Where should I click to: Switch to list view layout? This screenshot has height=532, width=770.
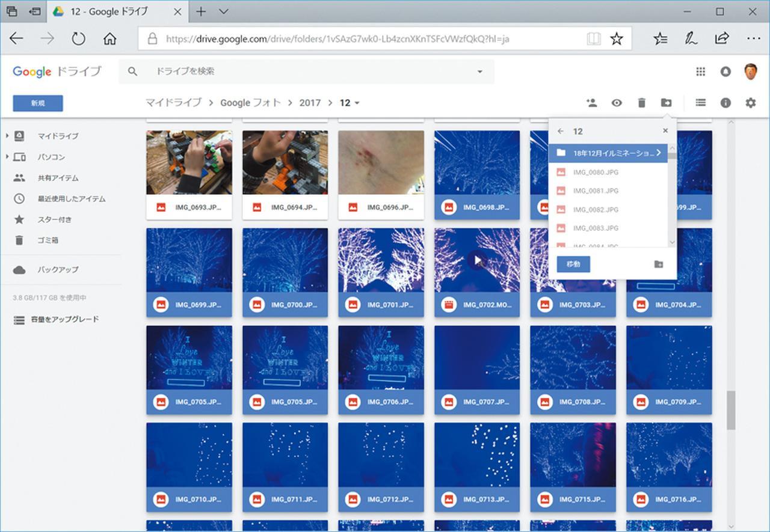700,103
